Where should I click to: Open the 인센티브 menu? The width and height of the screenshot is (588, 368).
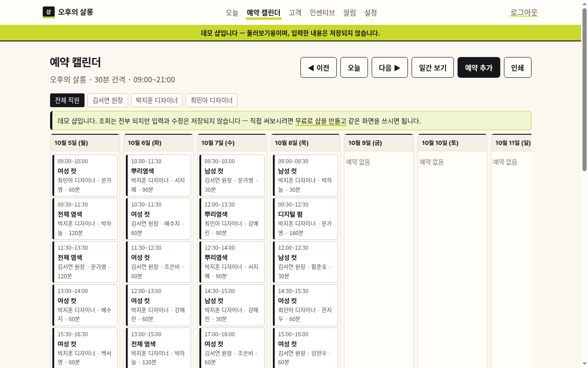tap(322, 12)
